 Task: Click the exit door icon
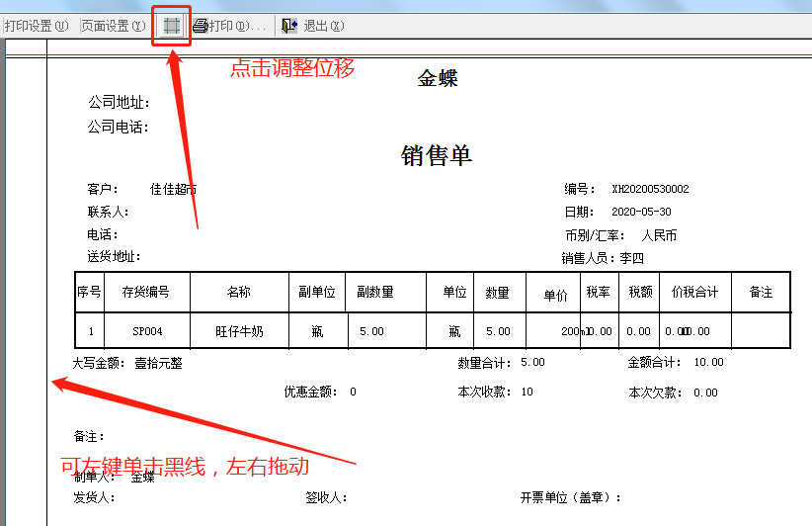tap(289, 26)
